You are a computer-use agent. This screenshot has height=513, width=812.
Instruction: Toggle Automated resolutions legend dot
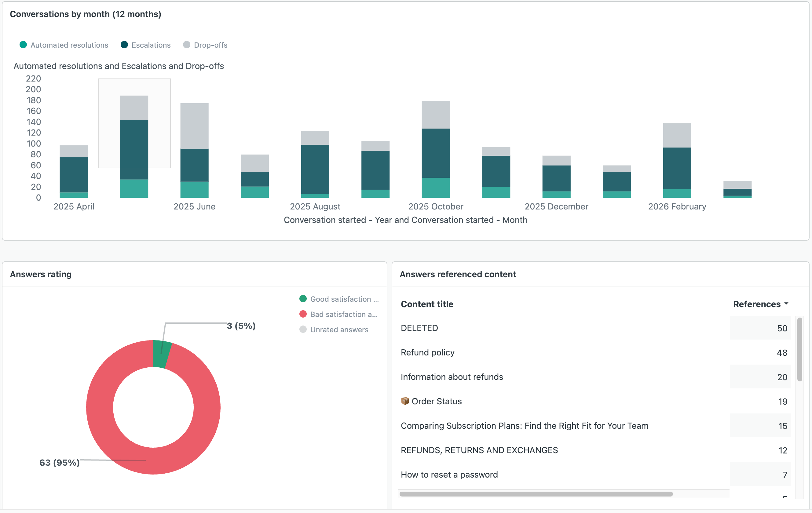point(23,45)
